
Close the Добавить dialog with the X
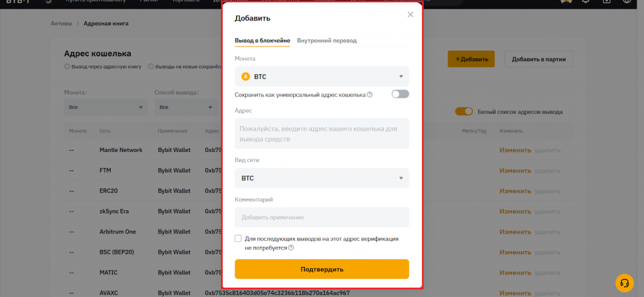[410, 14]
